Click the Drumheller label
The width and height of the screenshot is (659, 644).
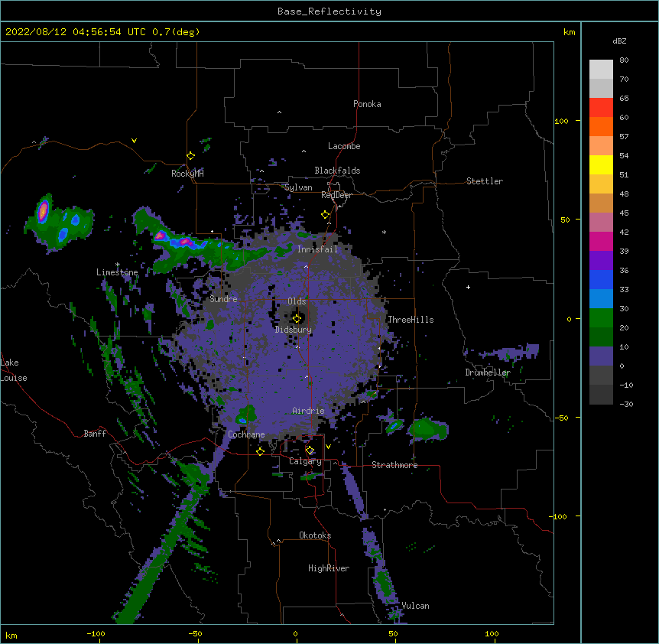[x=488, y=372]
